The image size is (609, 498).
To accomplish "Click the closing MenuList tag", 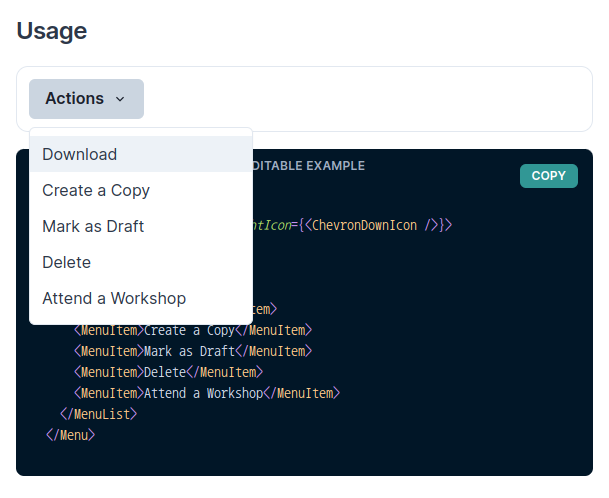I will [x=98, y=414].
